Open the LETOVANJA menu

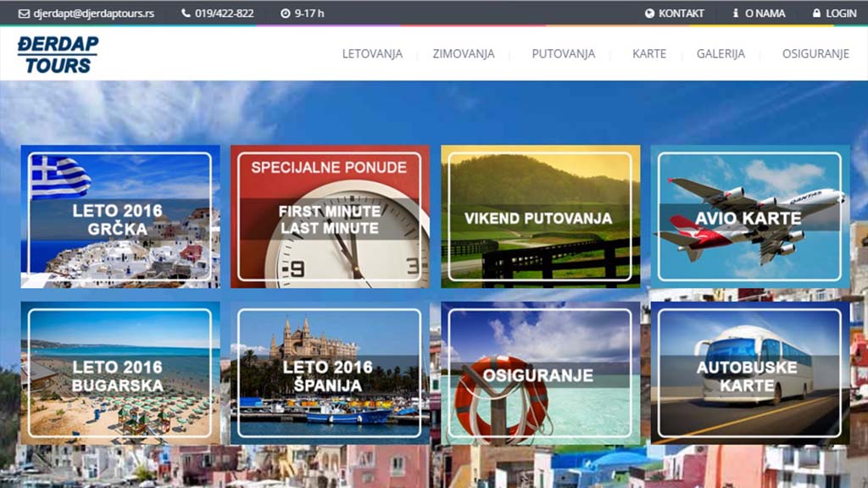point(373,53)
